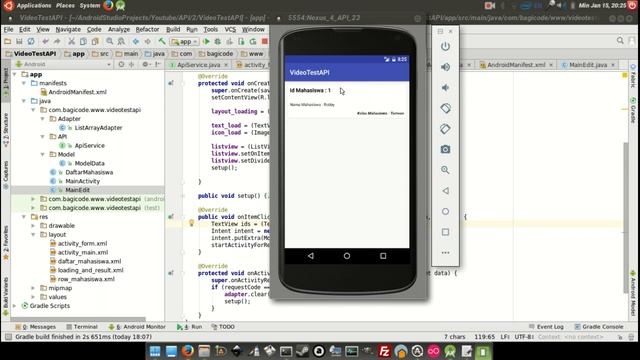This screenshot has width=640, height=360.
Task: Open the Navigate menu
Action: (68, 29)
